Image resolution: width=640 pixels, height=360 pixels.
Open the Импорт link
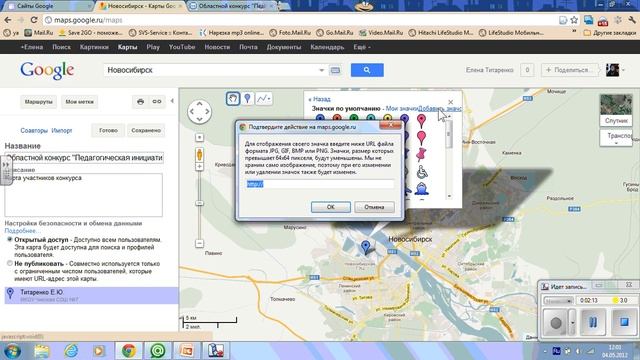tap(62, 131)
